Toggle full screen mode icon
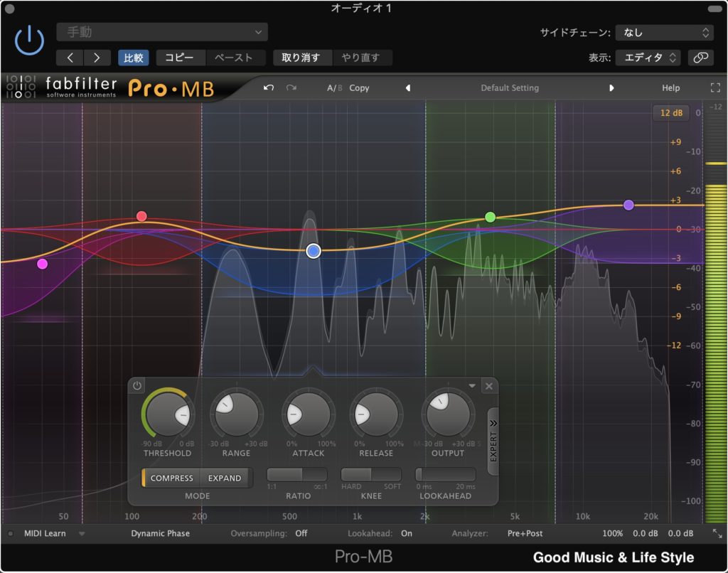The image size is (728, 573). click(x=715, y=87)
